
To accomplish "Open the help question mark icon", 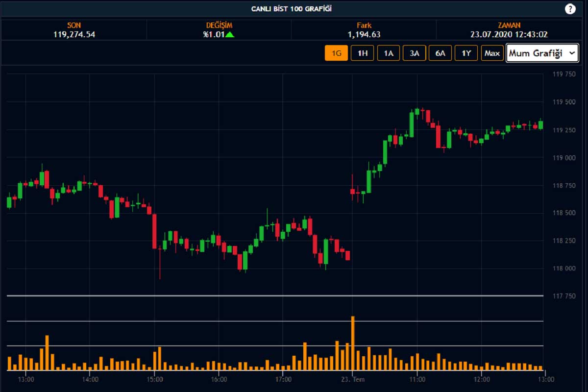I will [570, 9].
